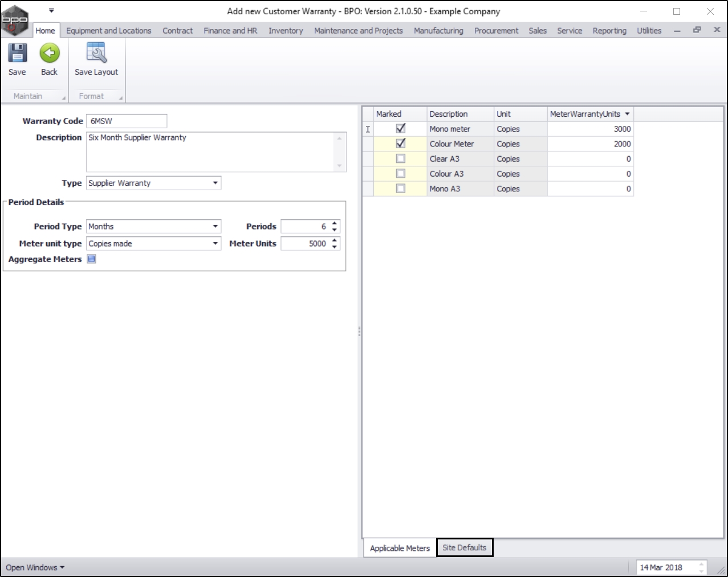The height and width of the screenshot is (577, 728).
Task: Open the Finance and HR tab
Action: (230, 31)
